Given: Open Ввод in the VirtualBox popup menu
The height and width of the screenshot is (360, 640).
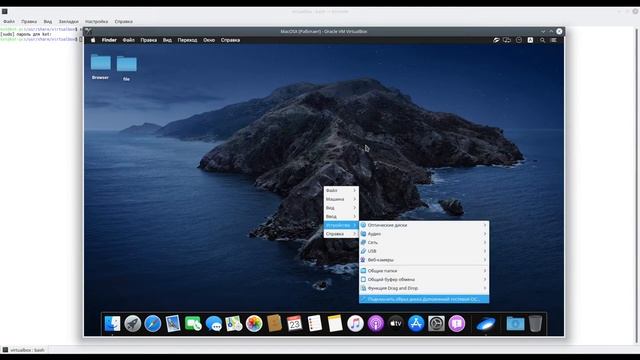Looking at the screenshot, I should [x=341, y=216].
